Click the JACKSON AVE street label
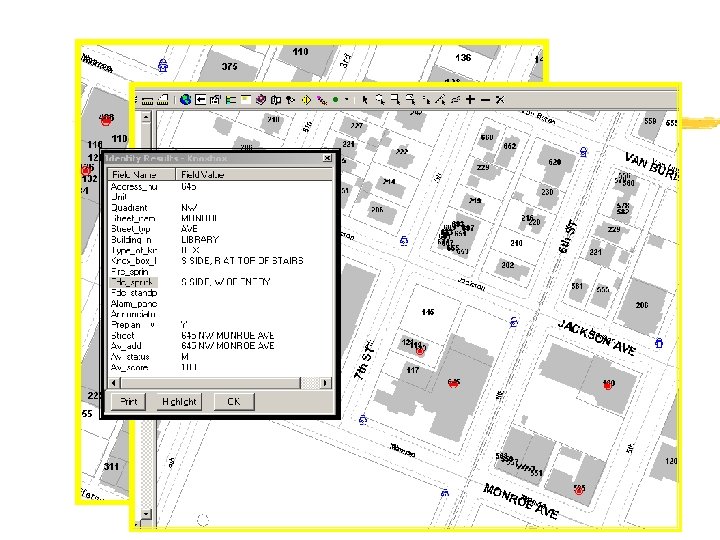This screenshot has height=540, width=720. (x=596, y=338)
